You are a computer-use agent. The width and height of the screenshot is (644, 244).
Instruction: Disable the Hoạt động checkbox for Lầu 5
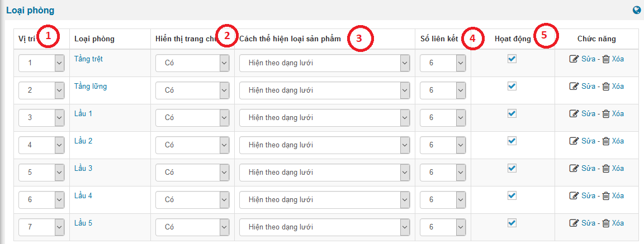512,223
